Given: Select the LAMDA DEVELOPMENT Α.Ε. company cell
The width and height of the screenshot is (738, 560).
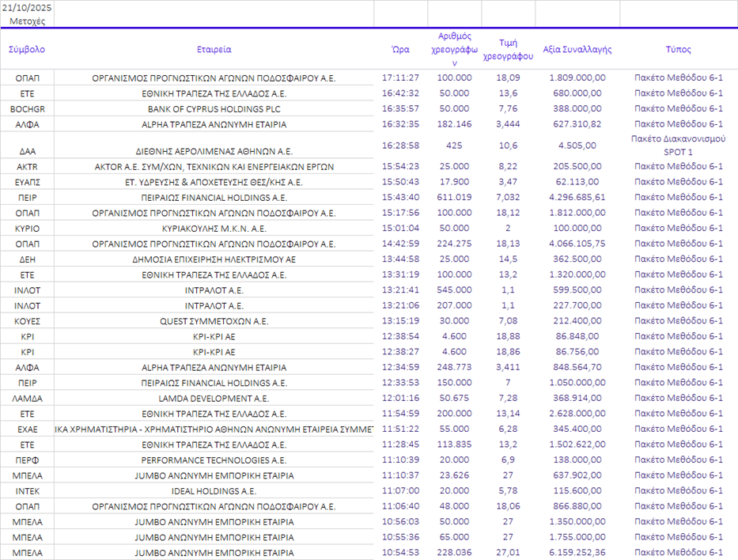Looking at the screenshot, I should click(214, 398).
